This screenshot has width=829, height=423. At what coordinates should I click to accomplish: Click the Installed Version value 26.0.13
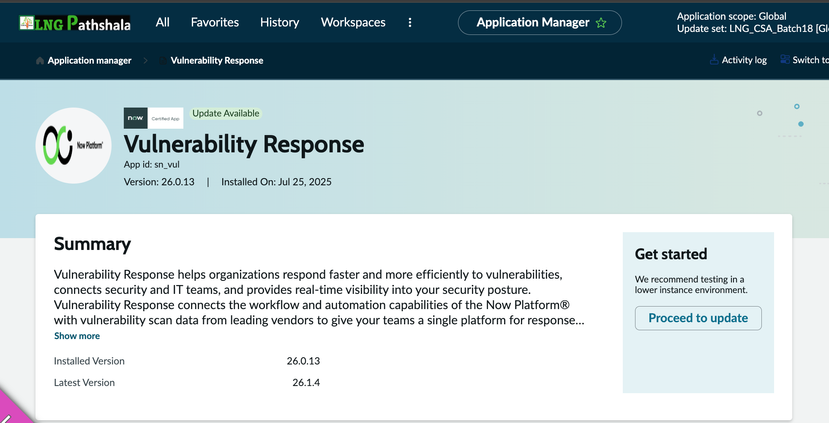pyautogui.click(x=303, y=361)
